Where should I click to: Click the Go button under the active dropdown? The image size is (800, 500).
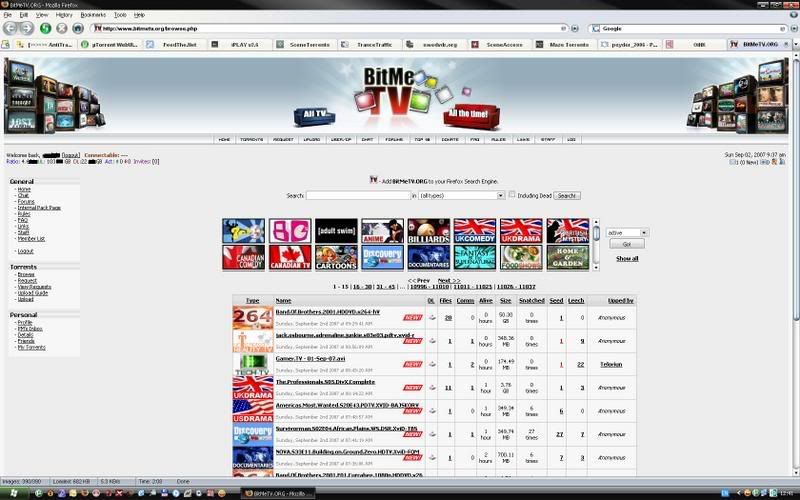coord(627,244)
